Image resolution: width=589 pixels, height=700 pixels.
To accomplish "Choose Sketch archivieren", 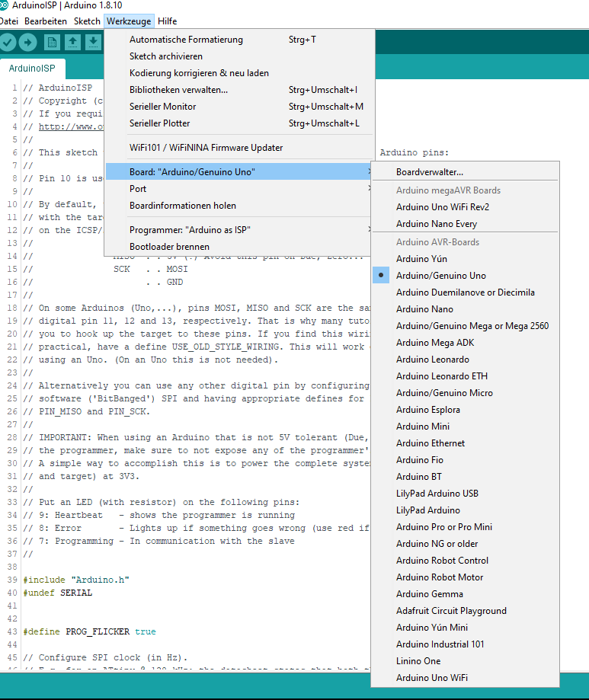I will pos(239,56).
